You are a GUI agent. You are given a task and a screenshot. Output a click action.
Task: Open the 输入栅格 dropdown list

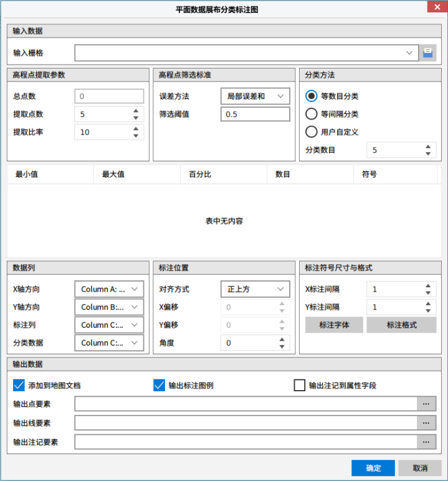pyautogui.click(x=409, y=53)
